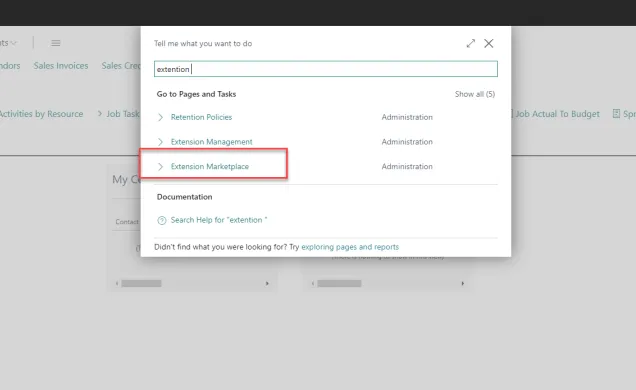Follow the exploring pages and reports link

tap(350, 247)
